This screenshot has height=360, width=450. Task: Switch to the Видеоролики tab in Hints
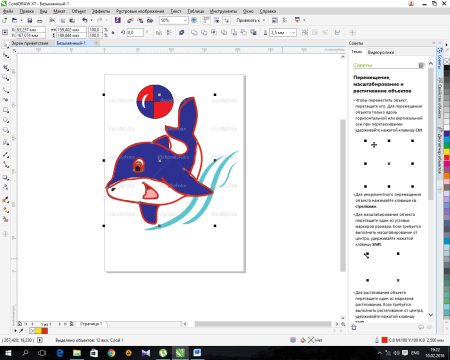381,52
